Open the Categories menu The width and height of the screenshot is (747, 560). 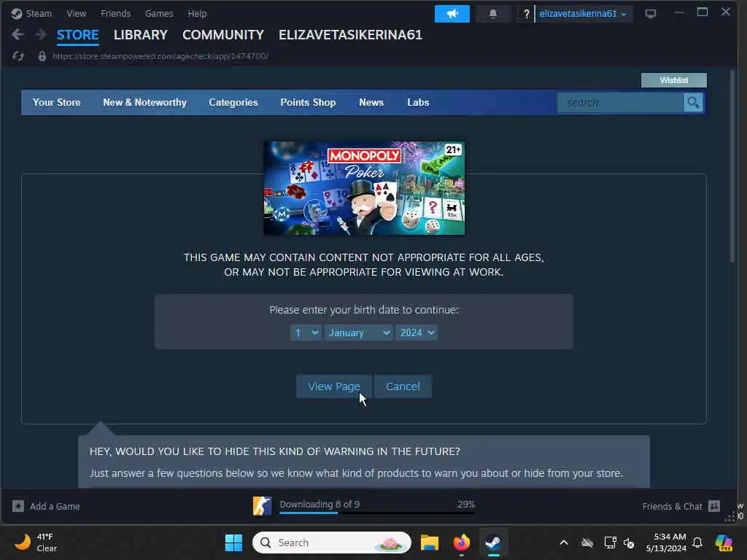(233, 102)
